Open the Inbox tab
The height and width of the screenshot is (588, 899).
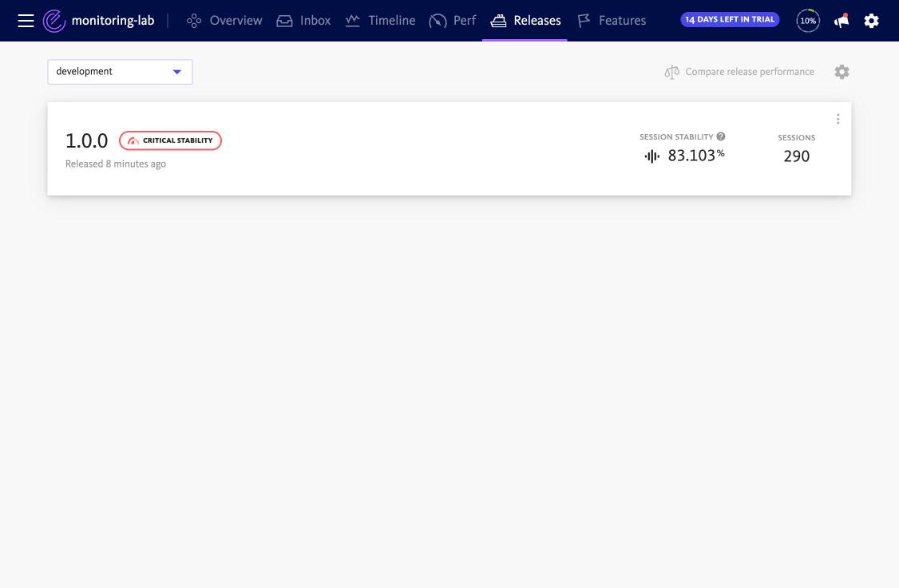(303, 21)
